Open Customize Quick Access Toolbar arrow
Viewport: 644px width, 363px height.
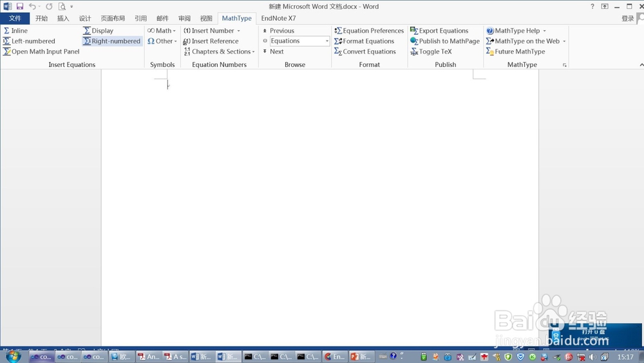point(71,6)
